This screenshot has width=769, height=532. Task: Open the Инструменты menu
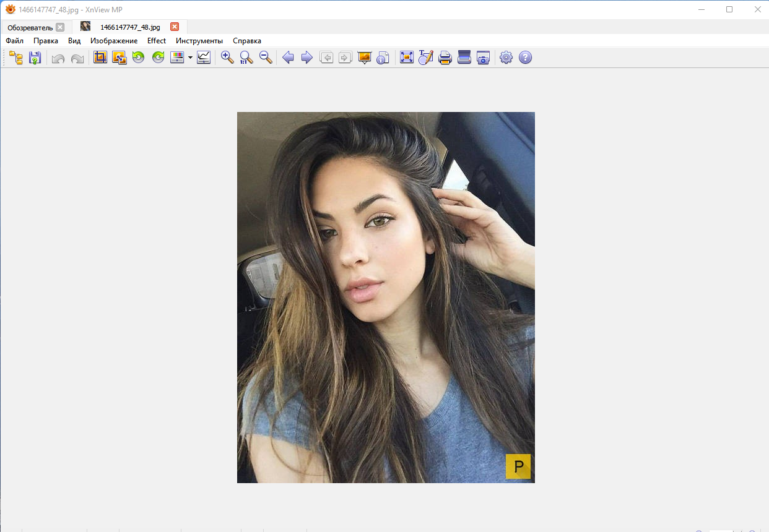(199, 41)
